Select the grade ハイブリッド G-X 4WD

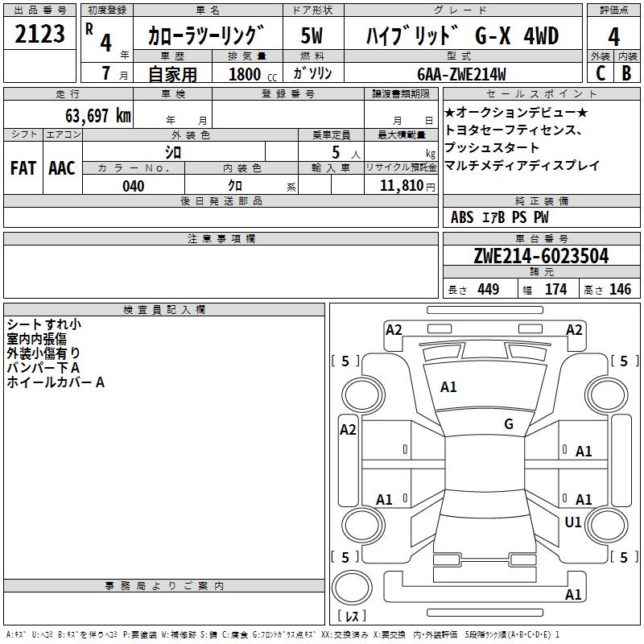coord(462,35)
